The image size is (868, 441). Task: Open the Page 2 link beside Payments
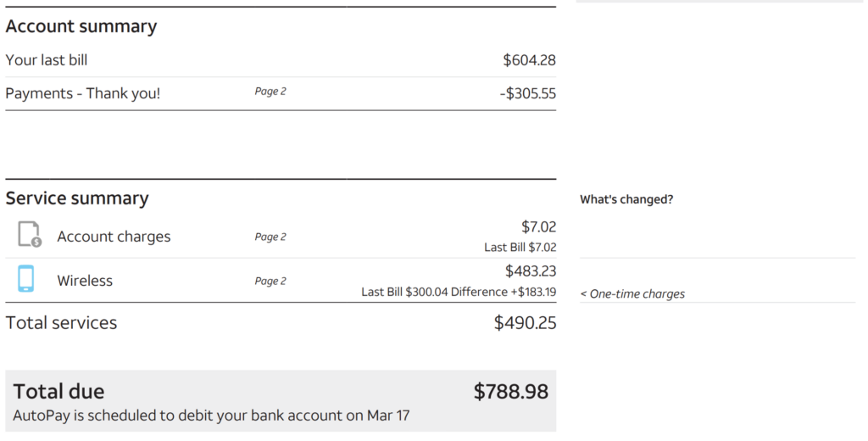(270, 92)
